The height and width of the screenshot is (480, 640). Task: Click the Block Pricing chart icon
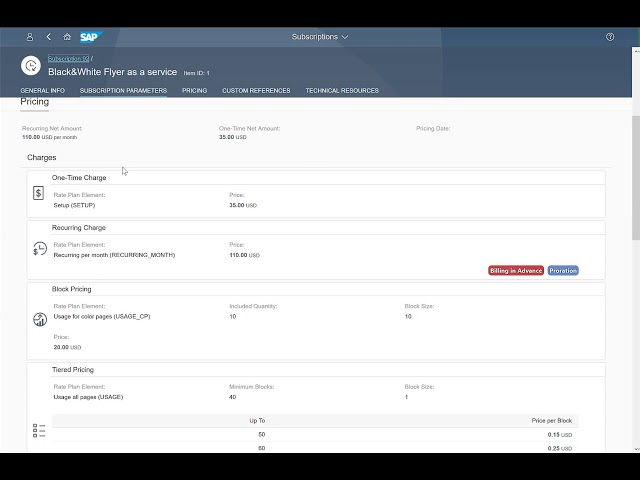coord(40,319)
